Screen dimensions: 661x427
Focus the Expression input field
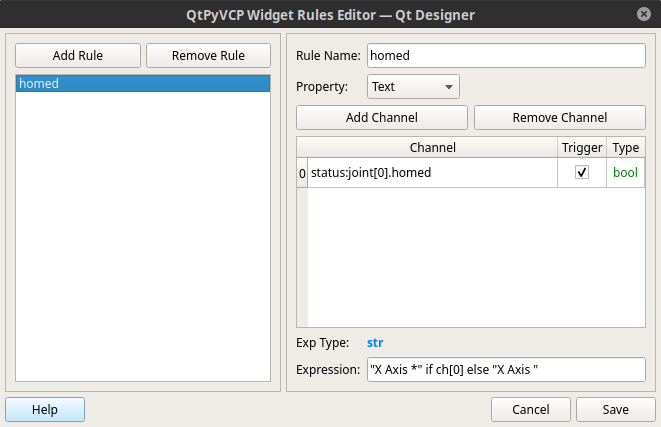506,370
